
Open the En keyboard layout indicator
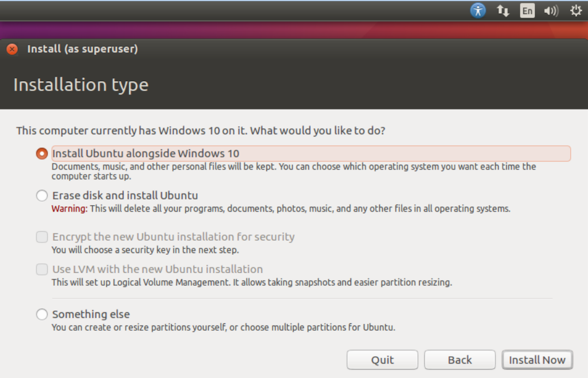coord(527,10)
